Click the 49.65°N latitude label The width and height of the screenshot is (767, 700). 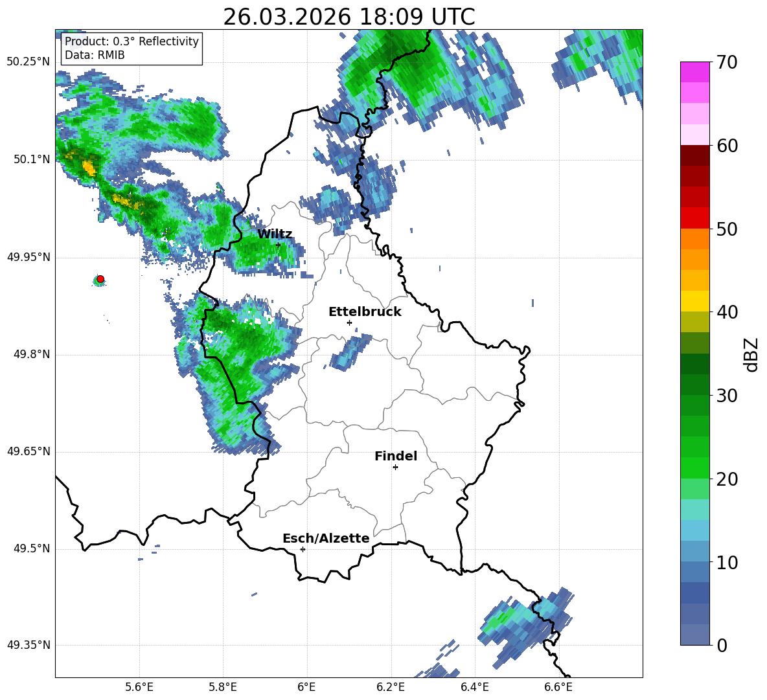29,451
